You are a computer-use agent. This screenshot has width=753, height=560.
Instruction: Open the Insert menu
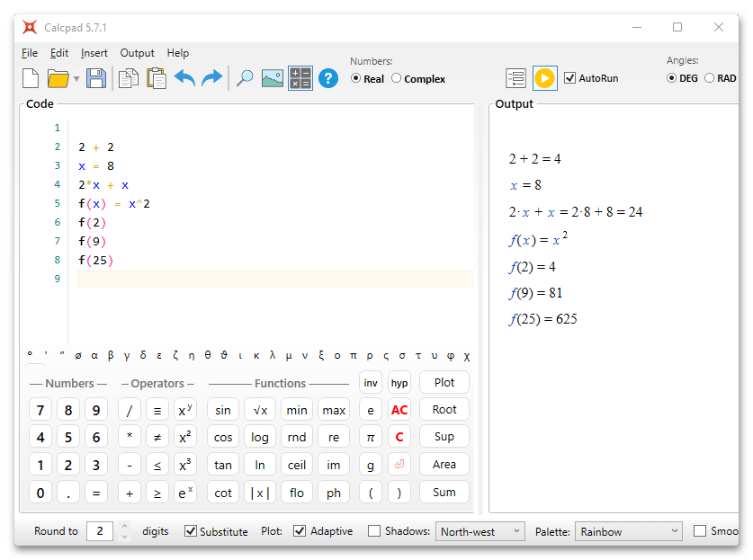(94, 53)
